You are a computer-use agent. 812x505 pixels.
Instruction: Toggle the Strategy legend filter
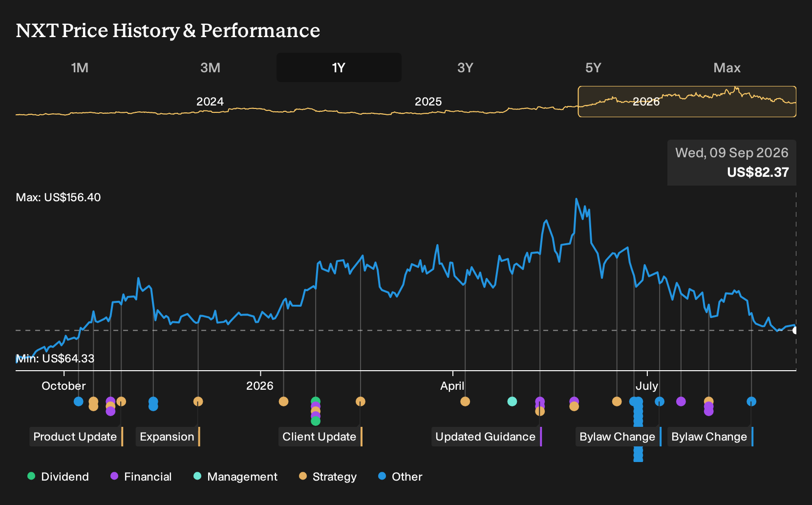[x=327, y=477]
